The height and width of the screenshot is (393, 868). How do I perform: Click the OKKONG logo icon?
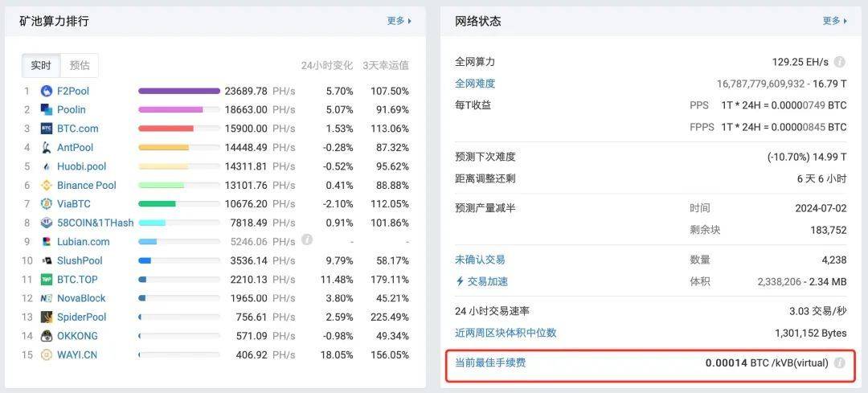point(47,336)
